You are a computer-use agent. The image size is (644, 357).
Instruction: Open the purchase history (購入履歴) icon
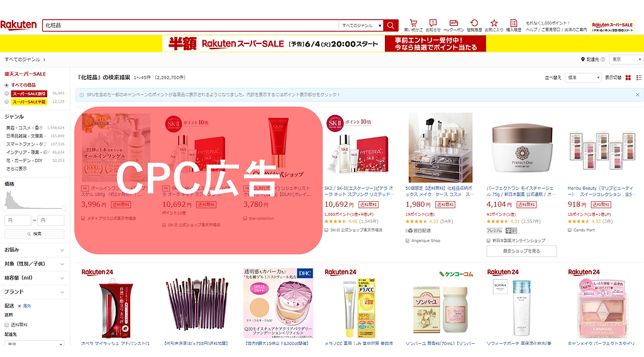point(513,23)
